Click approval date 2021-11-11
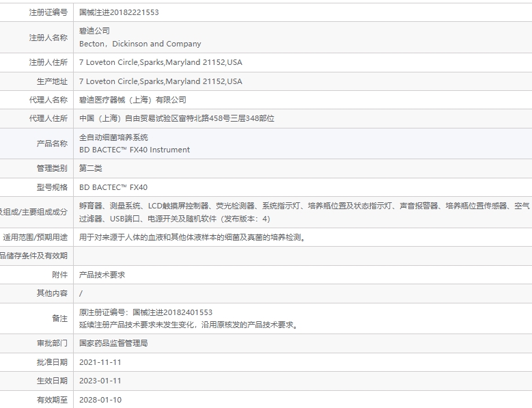The image size is (532, 408). [100, 362]
